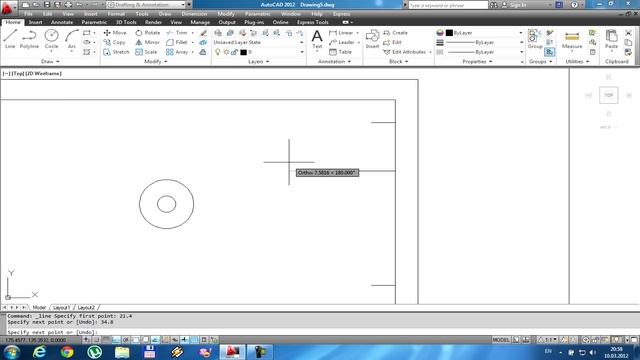Image resolution: width=640 pixels, height=360 pixels.
Task: Switch to the Render tab
Action: click(153, 22)
